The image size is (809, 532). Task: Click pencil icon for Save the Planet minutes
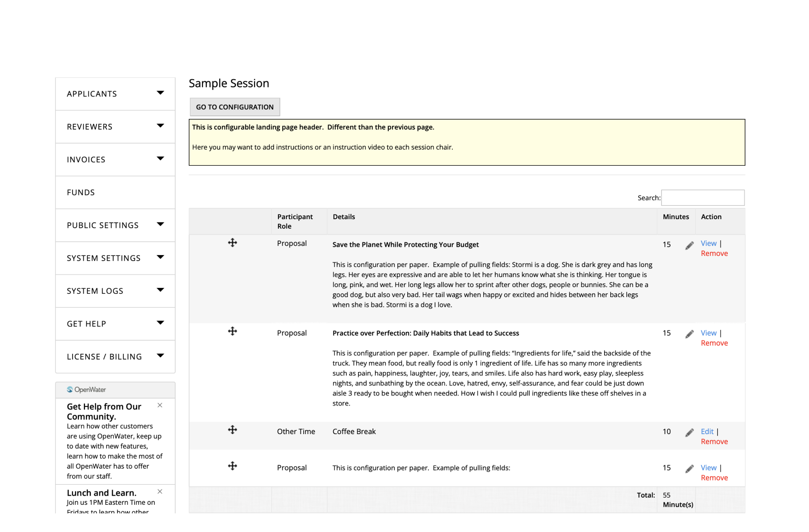(689, 245)
